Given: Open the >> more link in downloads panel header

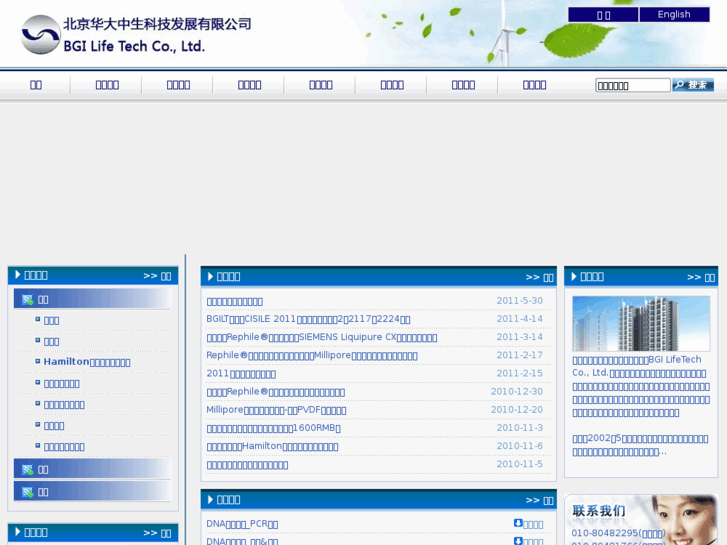Looking at the screenshot, I should (540, 500).
